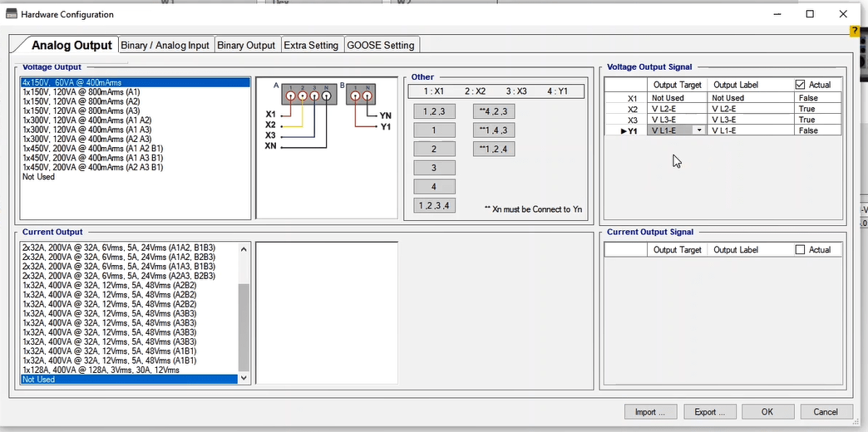Click scroll down arrow of Current Output list
Image resolution: width=868 pixels, height=432 pixels.
[244, 378]
